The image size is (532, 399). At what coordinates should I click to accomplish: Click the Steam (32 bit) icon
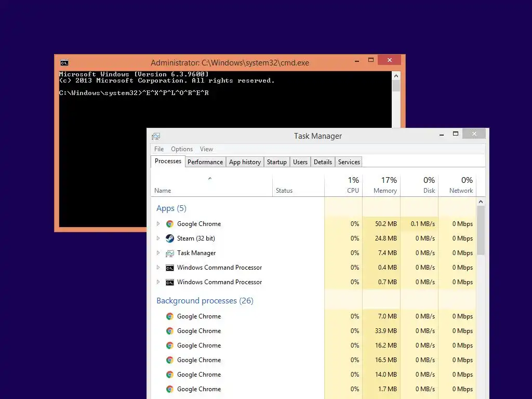(x=170, y=238)
